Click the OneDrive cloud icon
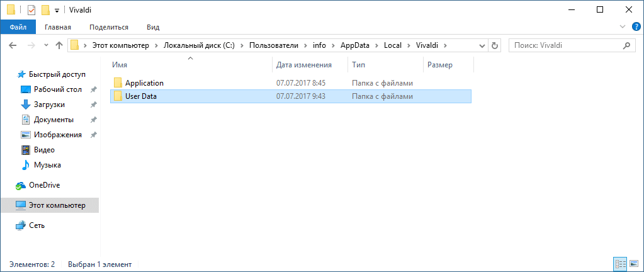Image resolution: width=644 pixels, height=272 pixels. pyautogui.click(x=21, y=185)
